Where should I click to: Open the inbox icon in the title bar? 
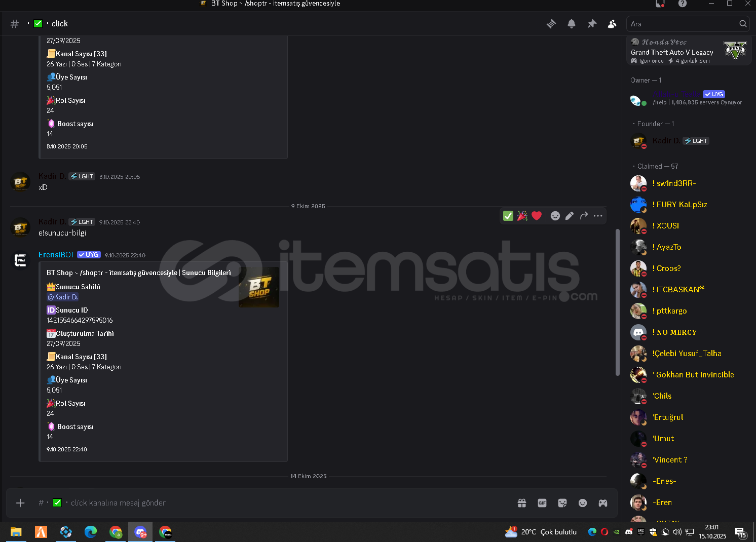[660, 4]
